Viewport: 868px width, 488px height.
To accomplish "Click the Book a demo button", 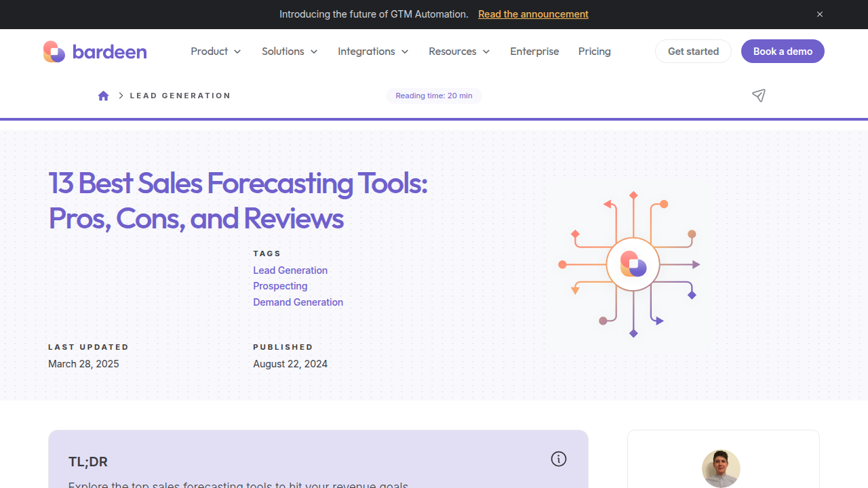I will [783, 52].
